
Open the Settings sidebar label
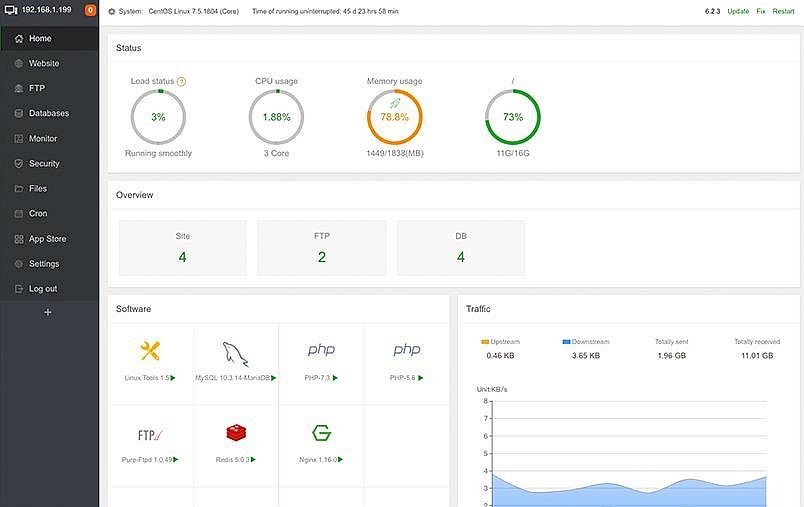pyautogui.click(x=44, y=263)
